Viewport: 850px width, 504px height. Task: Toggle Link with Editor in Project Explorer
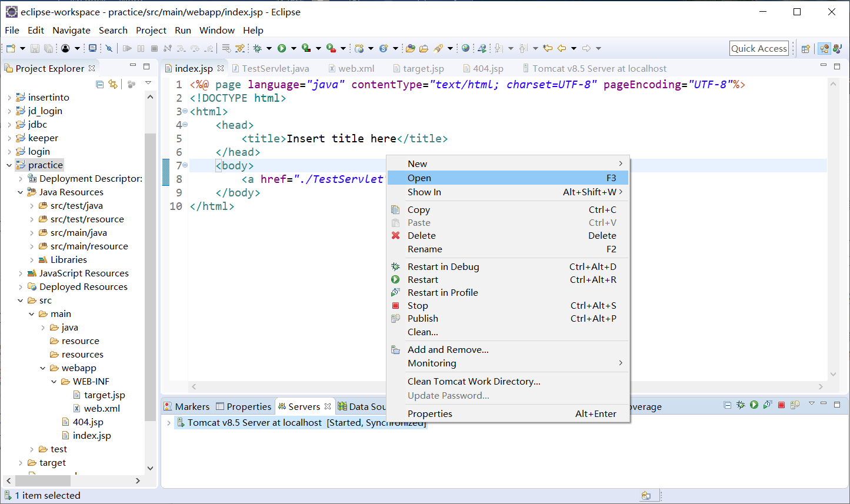pyautogui.click(x=113, y=84)
